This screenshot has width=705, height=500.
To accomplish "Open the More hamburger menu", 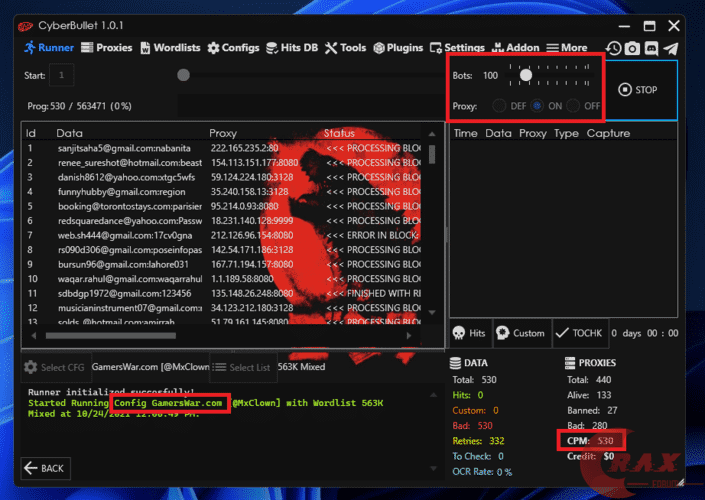I will 567,48.
